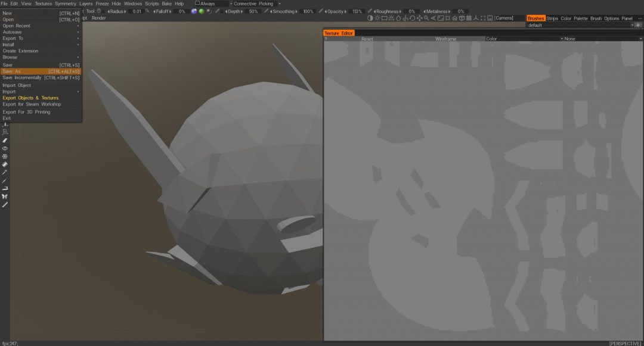Image resolution: width=644 pixels, height=346 pixels.
Task: Switch to the Palette tab
Action: pyautogui.click(x=580, y=18)
